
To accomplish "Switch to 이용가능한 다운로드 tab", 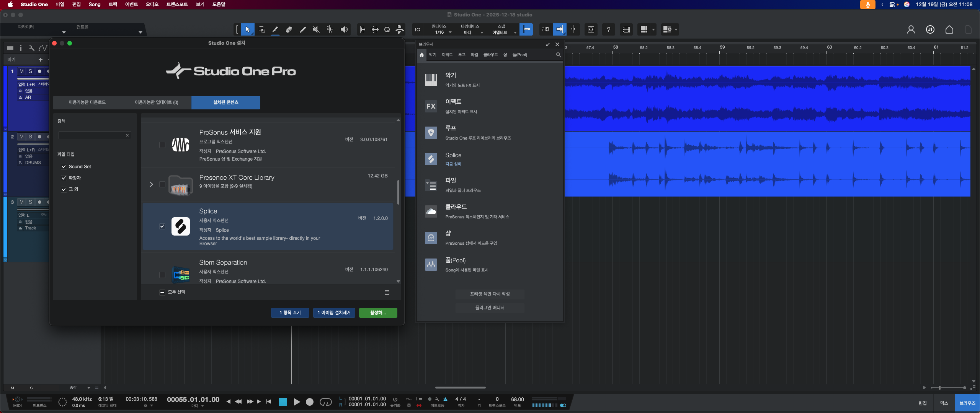I will tap(87, 102).
